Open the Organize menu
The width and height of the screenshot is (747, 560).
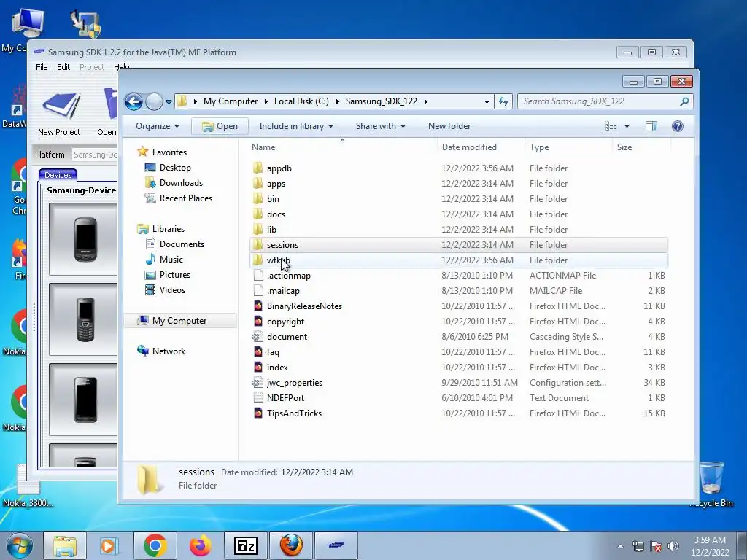click(x=158, y=126)
